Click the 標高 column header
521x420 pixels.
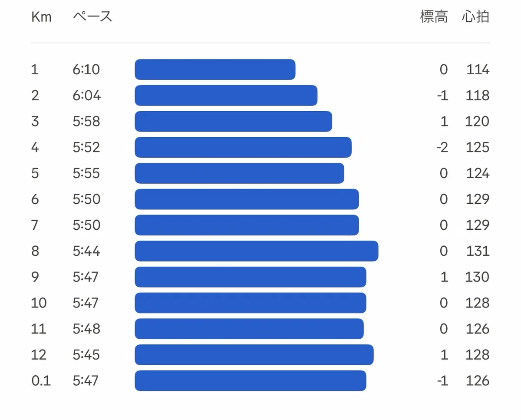pyautogui.click(x=434, y=17)
